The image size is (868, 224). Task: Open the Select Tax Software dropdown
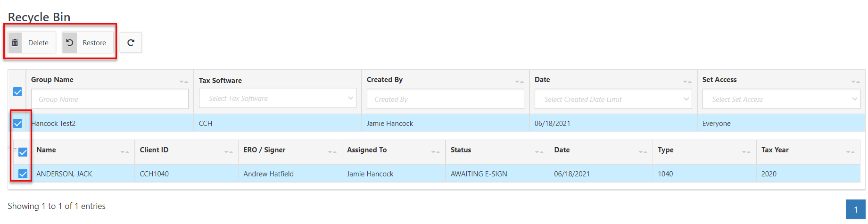point(278,98)
